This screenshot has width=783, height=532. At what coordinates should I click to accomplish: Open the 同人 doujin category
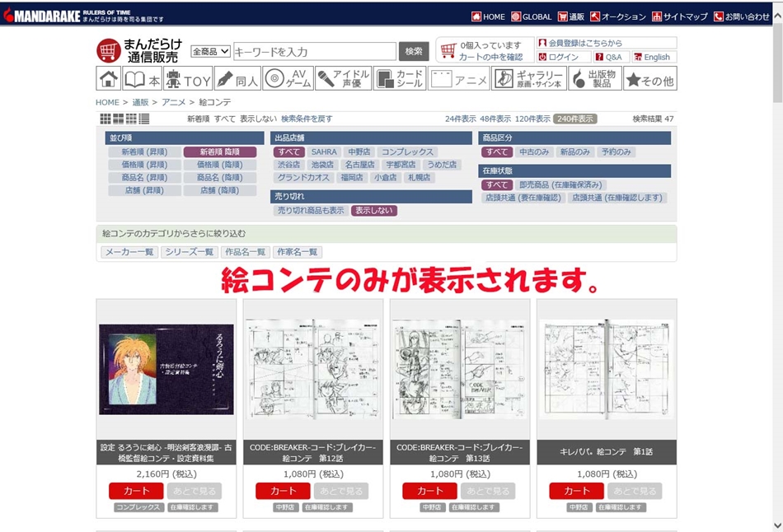237,78
